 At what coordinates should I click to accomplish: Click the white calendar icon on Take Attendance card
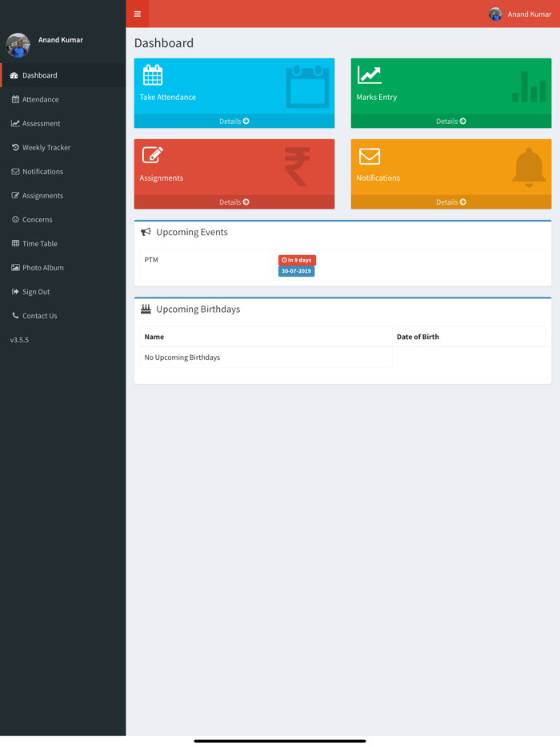point(153,75)
